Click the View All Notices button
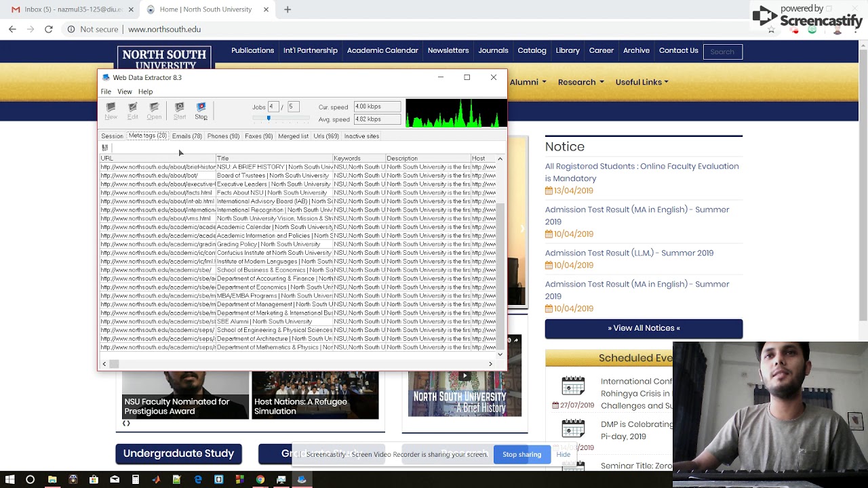 pos(644,328)
